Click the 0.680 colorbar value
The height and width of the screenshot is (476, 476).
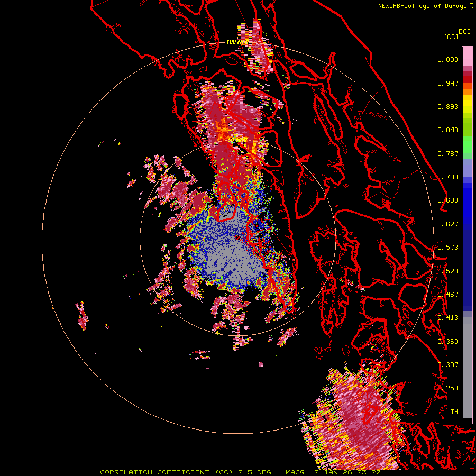point(448,200)
